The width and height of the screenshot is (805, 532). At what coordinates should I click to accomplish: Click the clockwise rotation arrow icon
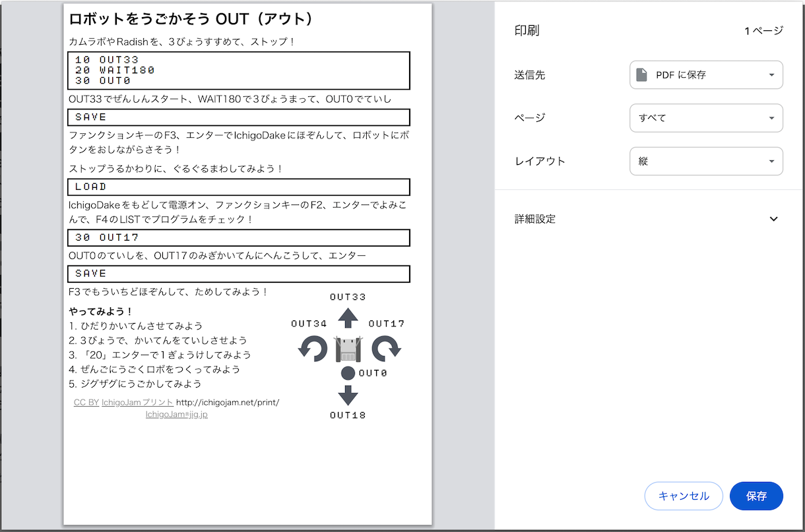pos(386,348)
